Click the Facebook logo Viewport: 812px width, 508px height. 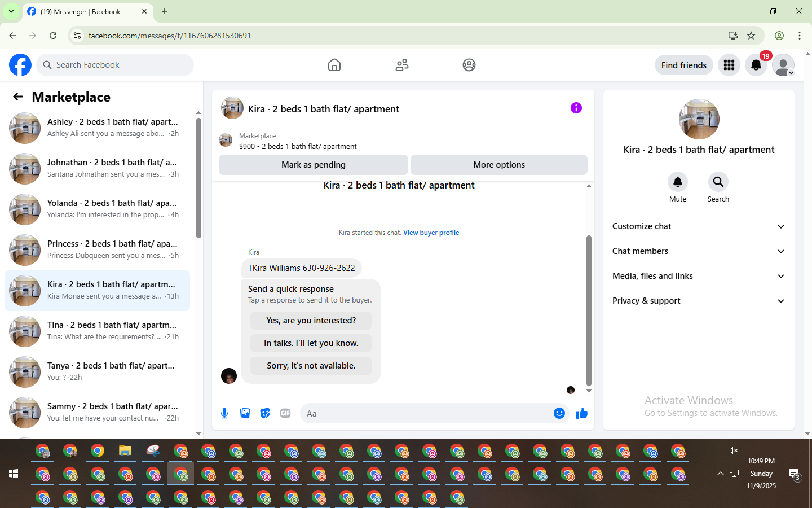click(20, 65)
